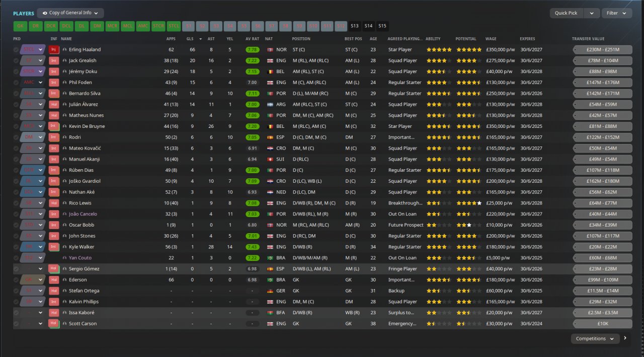Select the DCR position slot tab
Screen dimensions: 644x357
[51, 26]
